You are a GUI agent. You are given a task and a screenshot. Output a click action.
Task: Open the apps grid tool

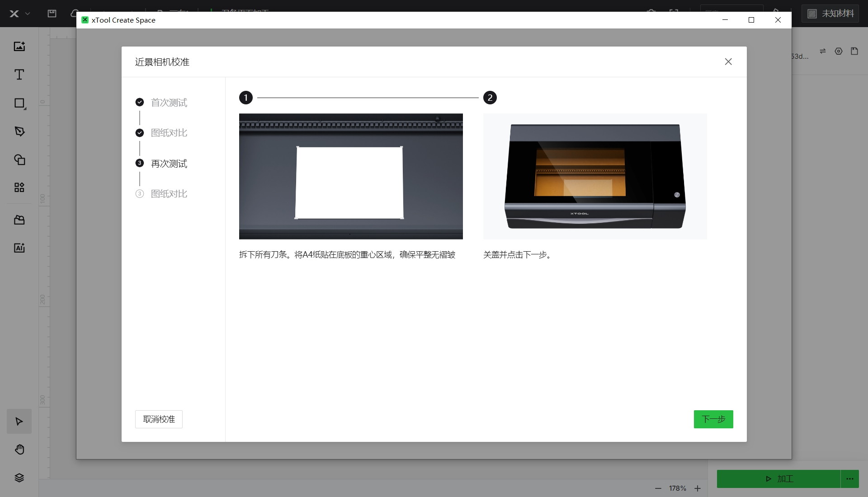(19, 188)
